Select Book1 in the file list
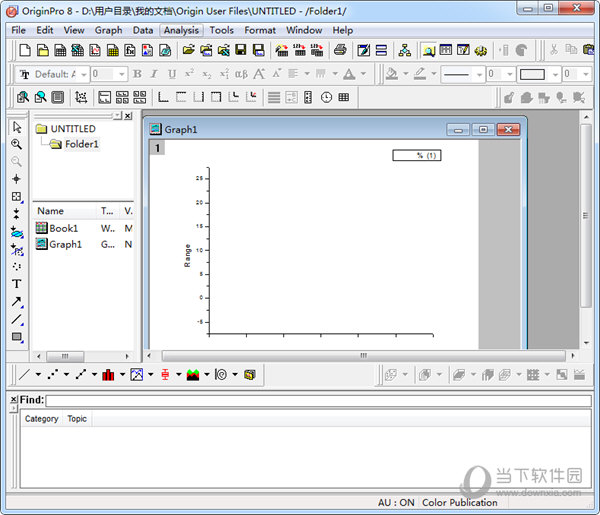The image size is (600, 515). pos(64,228)
